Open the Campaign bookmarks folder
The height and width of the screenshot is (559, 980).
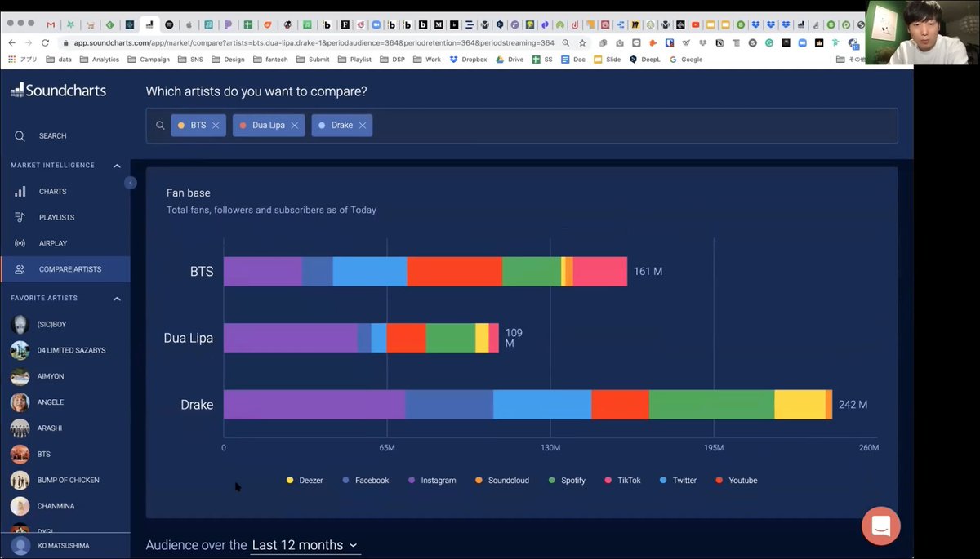(149, 60)
